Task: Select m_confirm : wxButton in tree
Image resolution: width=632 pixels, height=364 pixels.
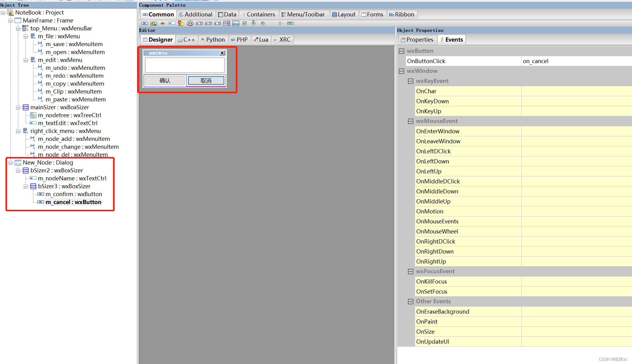Action: pos(74,194)
